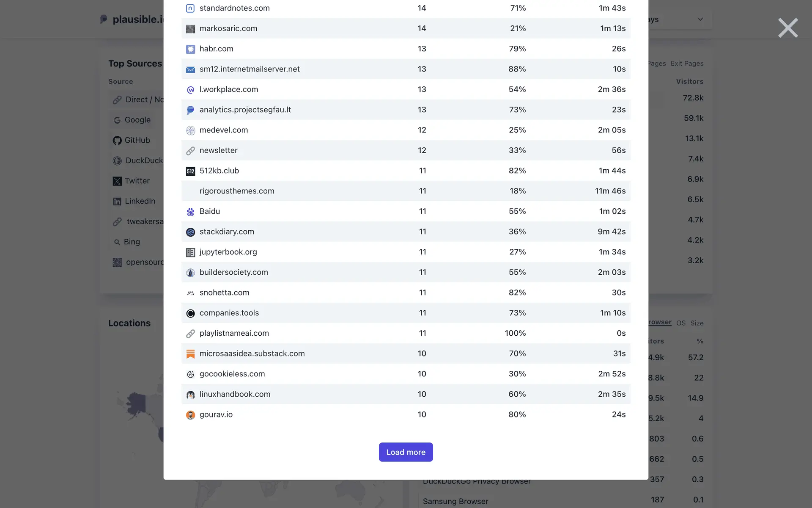The width and height of the screenshot is (812, 508).
Task: Switch to the Exit Pages tab
Action: (x=687, y=63)
